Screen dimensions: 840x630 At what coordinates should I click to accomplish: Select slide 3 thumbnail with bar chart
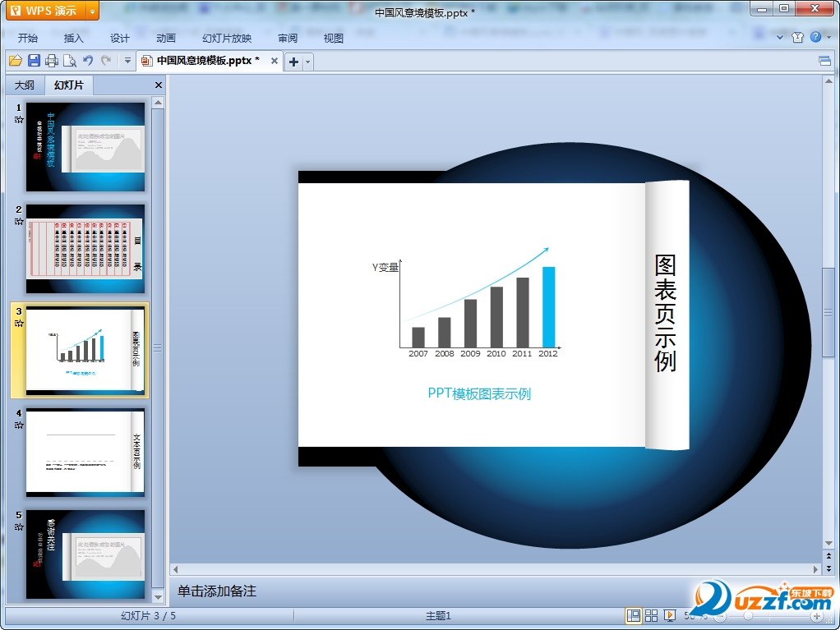[85, 350]
